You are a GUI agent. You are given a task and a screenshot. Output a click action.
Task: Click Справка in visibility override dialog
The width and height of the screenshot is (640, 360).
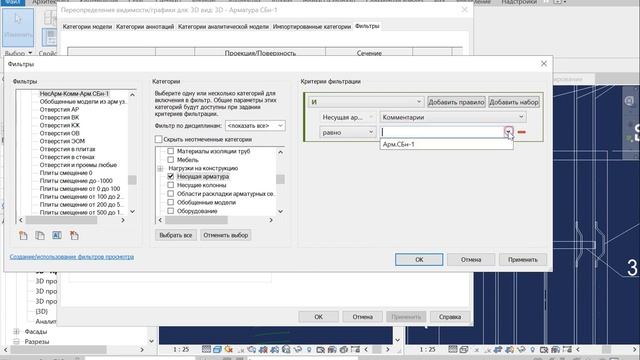(x=450, y=317)
